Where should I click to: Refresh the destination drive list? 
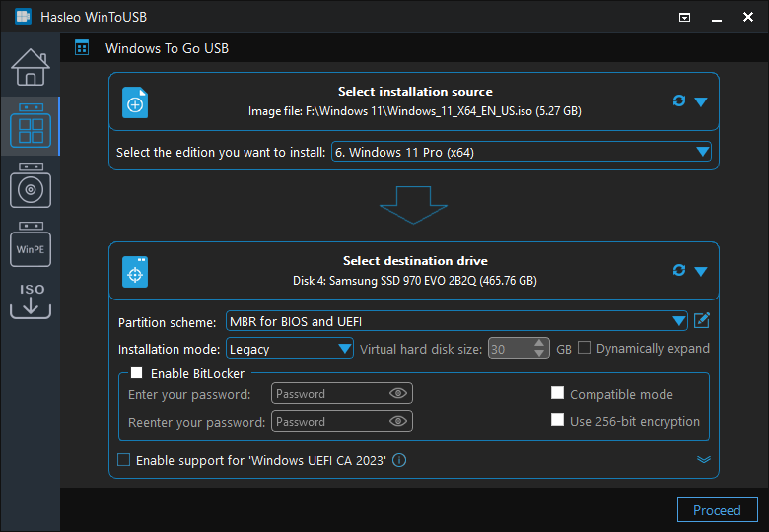click(x=678, y=270)
